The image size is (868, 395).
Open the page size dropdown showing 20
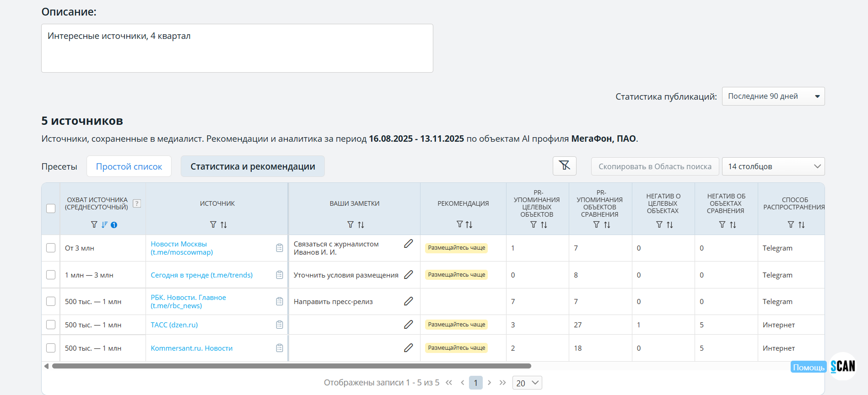point(527,383)
